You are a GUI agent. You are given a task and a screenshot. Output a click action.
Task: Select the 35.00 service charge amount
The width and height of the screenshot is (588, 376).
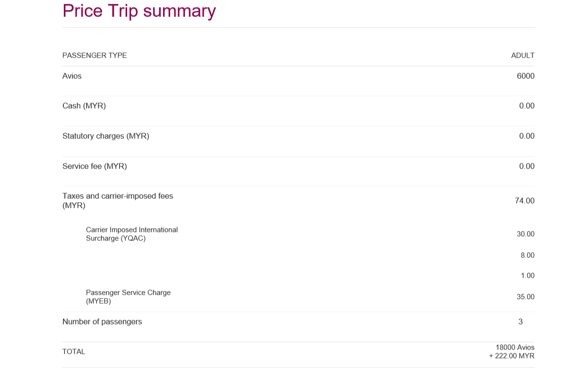(526, 297)
